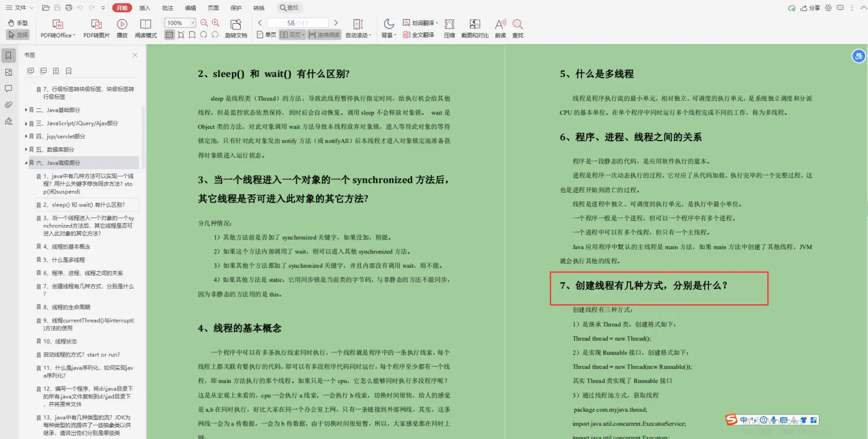
Task: Open the attachments paperclip sidebar icon
Action: [x=8, y=105]
